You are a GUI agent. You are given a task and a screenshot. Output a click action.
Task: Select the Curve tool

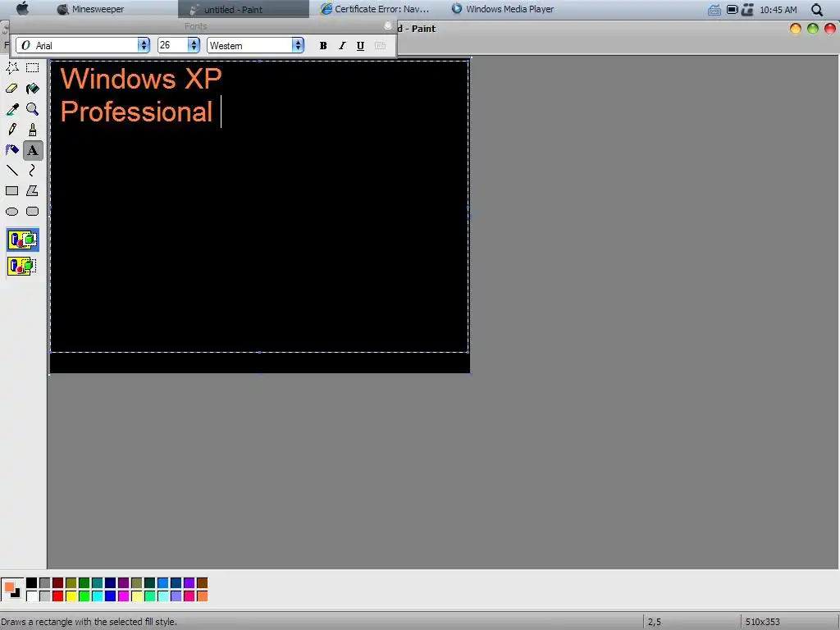(x=33, y=171)
